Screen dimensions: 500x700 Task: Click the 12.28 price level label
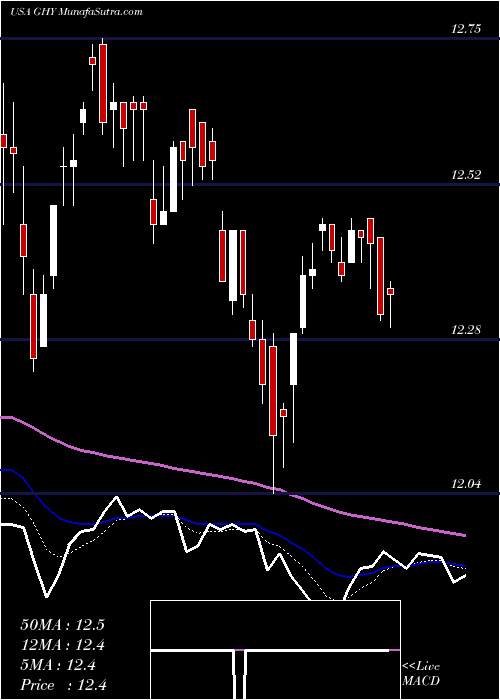[x=466, y=330]
